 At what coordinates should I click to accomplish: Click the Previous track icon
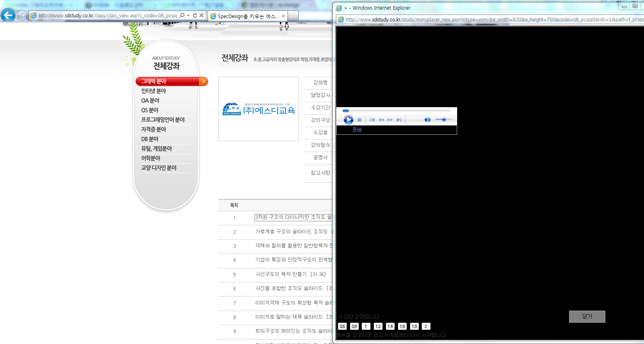[372, 119]
